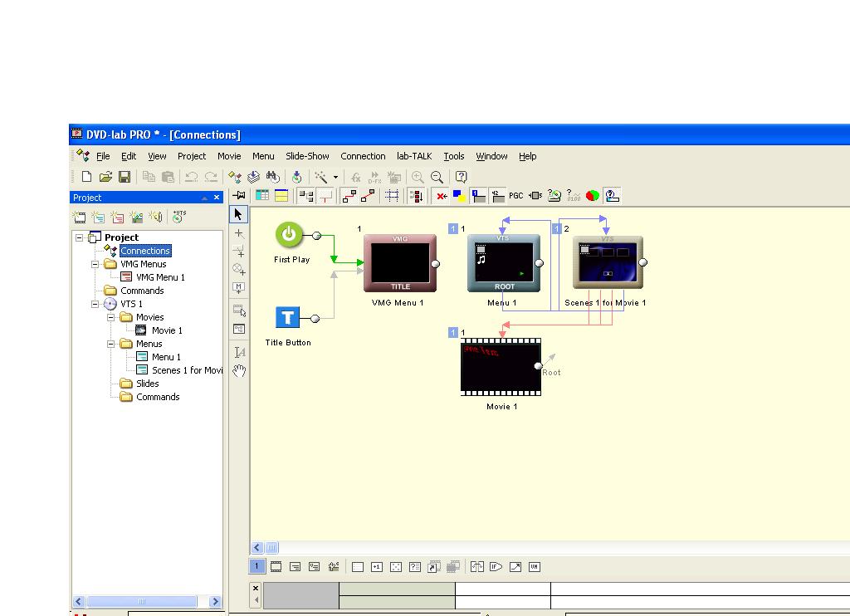Image resolution: width=850 pixels, height=616 pixels.
Task: Click the zoom in magnifier icon
Action: (x=418, y=177)
